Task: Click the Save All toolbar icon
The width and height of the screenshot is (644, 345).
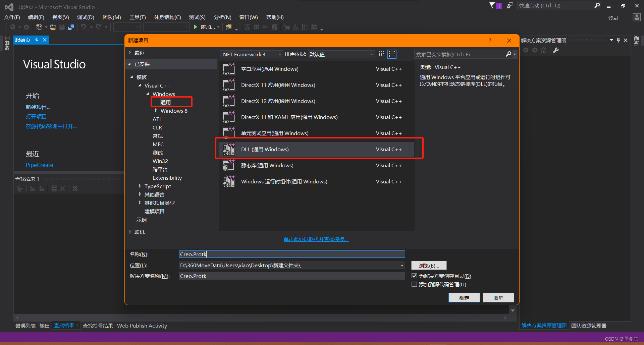Action: click(x=71, y=27)
